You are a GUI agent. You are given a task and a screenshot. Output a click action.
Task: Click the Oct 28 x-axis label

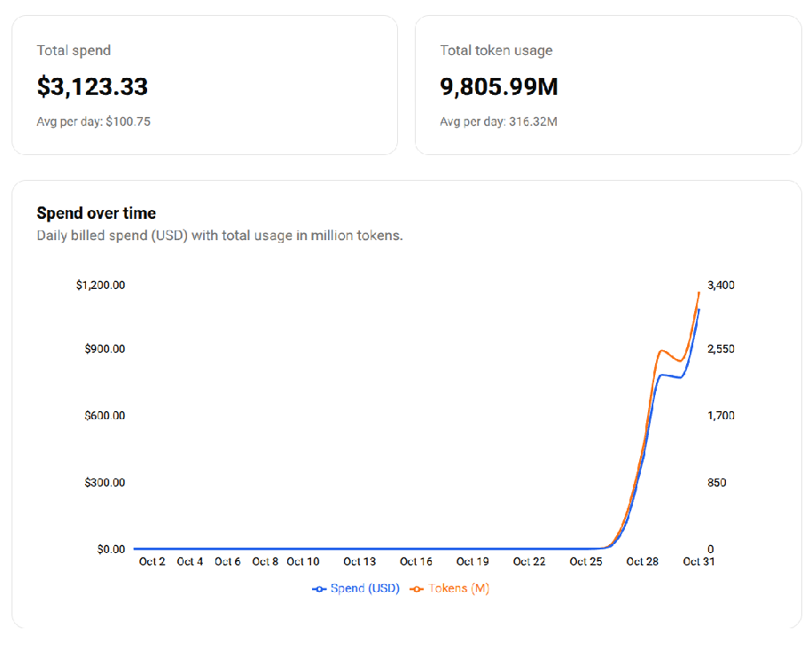[642, 562]
